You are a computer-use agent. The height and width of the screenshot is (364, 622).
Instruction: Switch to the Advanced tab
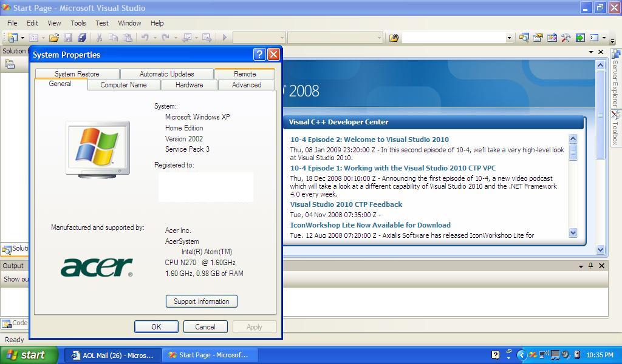point(247,85)
